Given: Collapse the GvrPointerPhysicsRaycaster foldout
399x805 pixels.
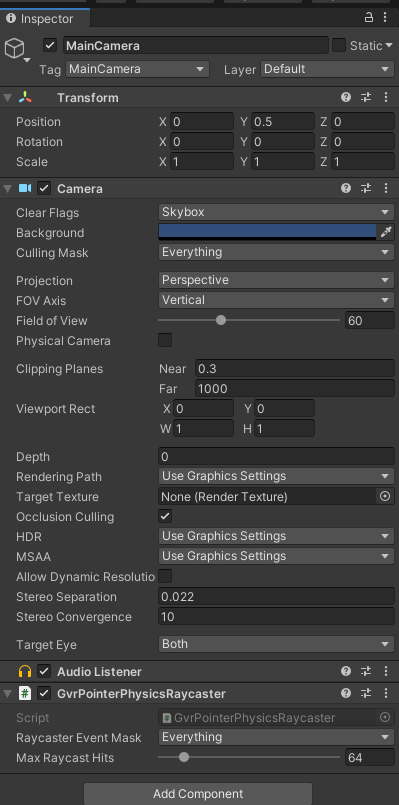Looking at the screenshot, I should (x=7, y=694).
